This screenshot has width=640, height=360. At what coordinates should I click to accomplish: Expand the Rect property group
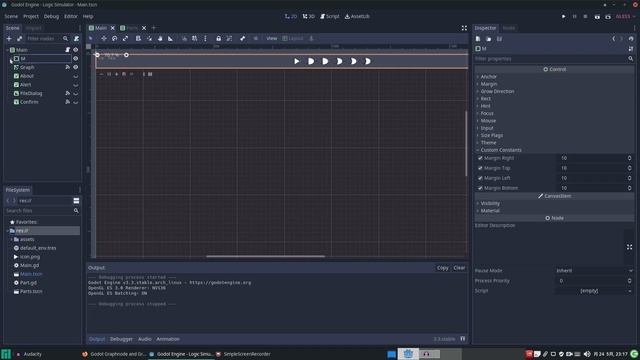coord(485,99)
